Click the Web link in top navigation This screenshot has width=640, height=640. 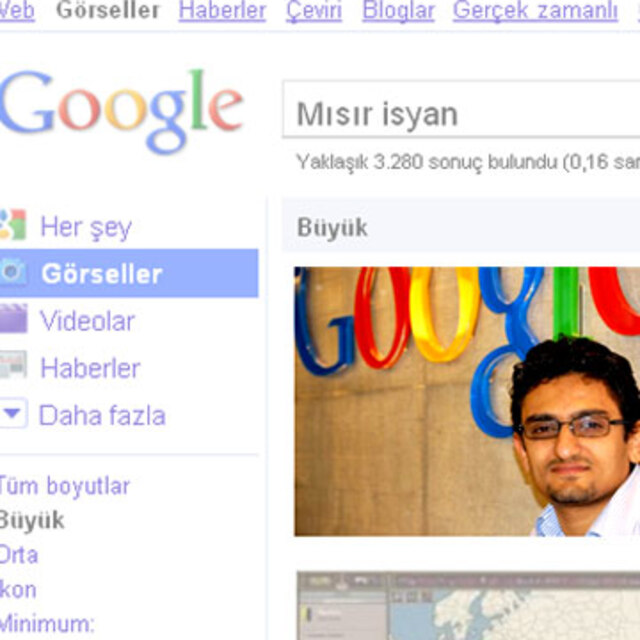[x=17, y=10]
